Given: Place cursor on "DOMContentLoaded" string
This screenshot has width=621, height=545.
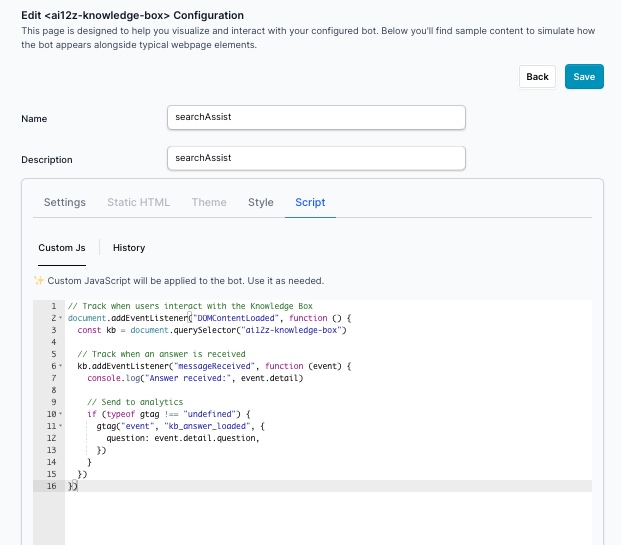Looking at the screenshot, I should click(x=236, y=318).
